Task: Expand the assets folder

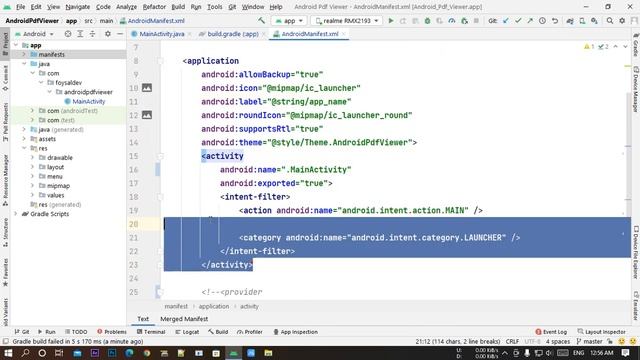Action: point(24,139)
